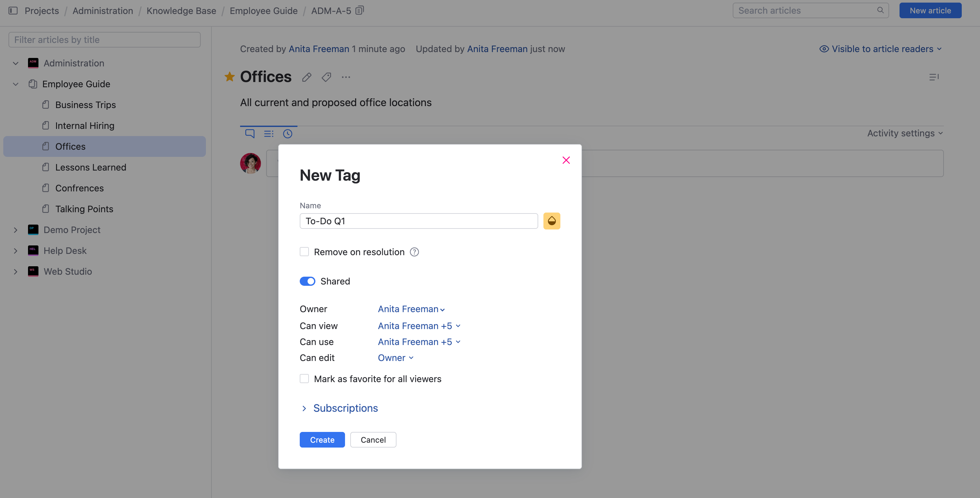Collapse the left sidebar with panel icon
The height and width of the screenshot is (498, 980).
pos(13,10)
